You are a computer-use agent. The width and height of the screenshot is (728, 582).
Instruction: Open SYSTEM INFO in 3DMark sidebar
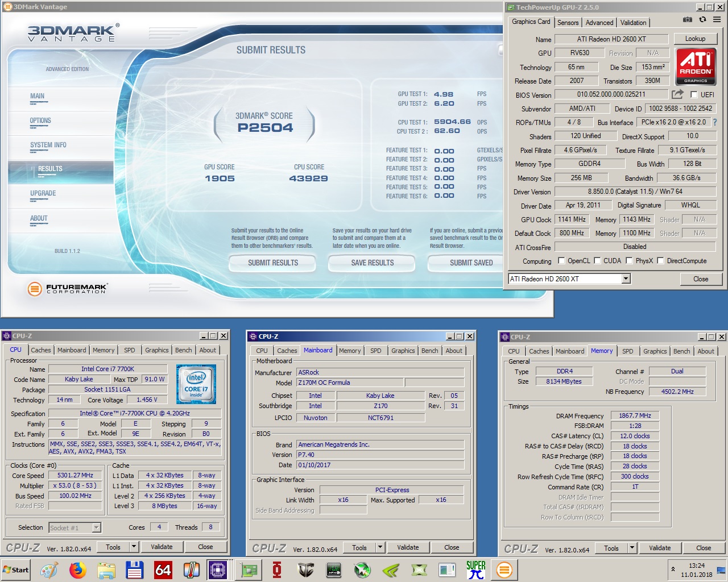click(48, 145)
